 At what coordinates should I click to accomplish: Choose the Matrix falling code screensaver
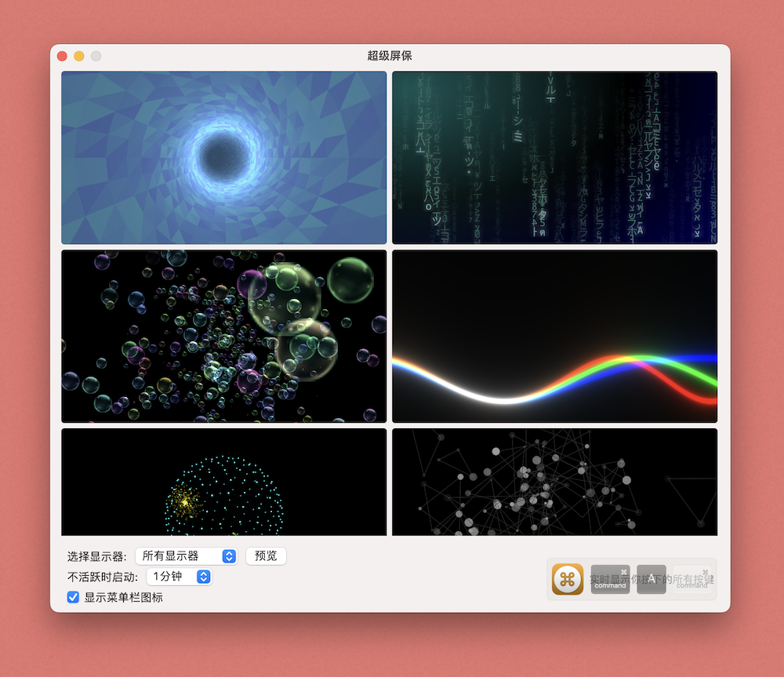pyautogui.click(x=554, y=158)
